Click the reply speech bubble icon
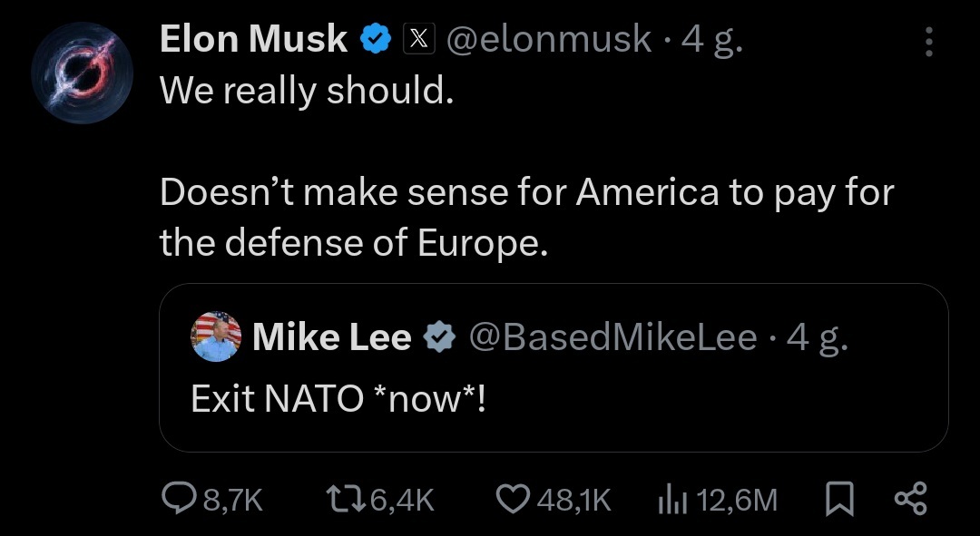 176,498
